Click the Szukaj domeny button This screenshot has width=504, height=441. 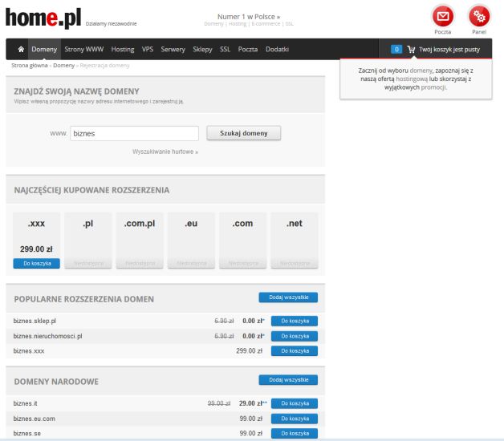244,133
